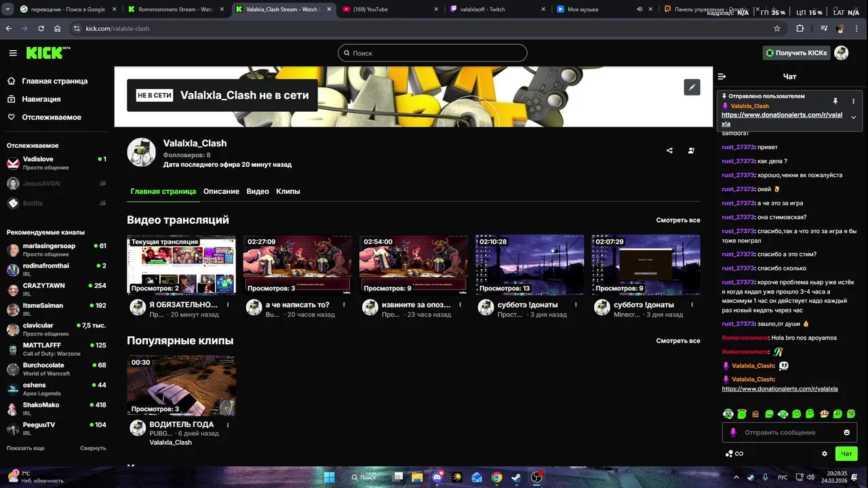Screen dimensions: 868x488
Task: Open pinned message three-dot options
Action: [853, 101]
